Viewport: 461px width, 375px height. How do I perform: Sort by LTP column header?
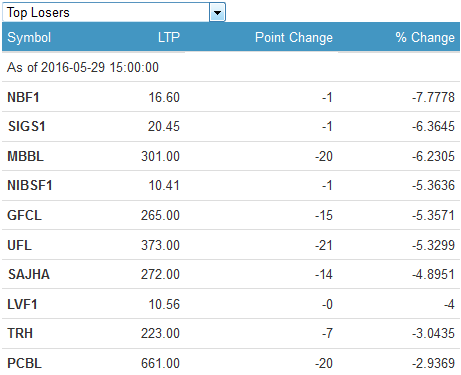click(x=169, y=37)
